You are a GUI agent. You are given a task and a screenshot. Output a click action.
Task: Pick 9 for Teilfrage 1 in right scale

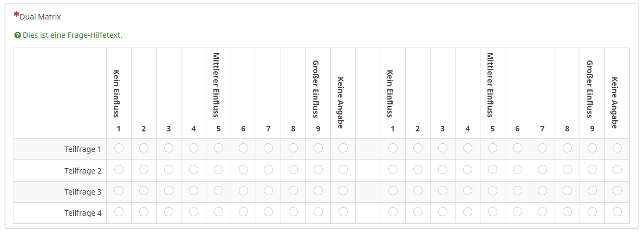coord(592,148)
